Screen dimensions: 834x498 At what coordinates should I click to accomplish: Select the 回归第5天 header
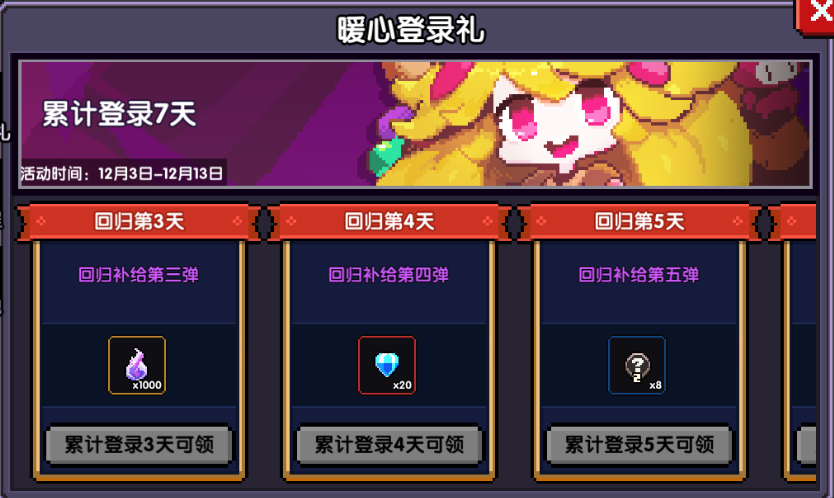click(639, 221)
